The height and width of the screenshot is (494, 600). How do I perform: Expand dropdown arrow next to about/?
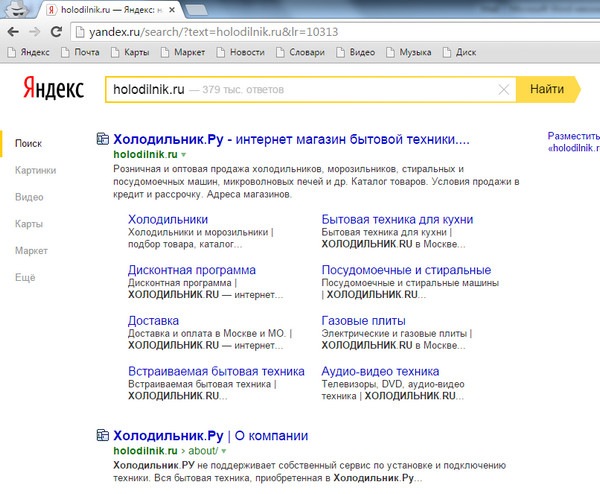point(224,451)
